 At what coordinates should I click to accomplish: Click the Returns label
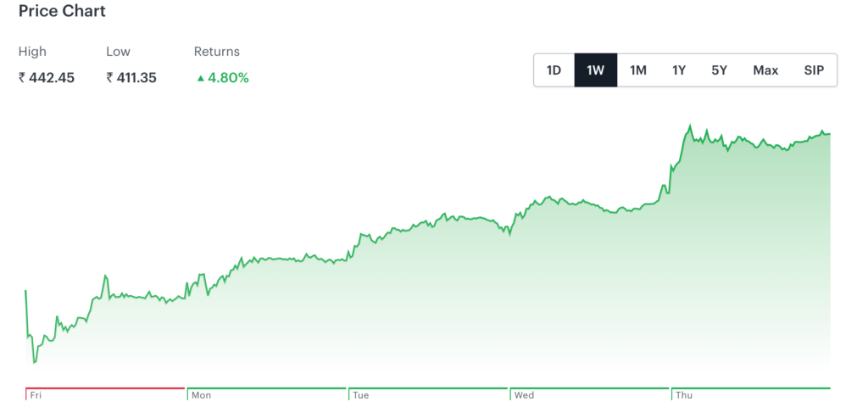pyautogui.click(x=217, y=52)
